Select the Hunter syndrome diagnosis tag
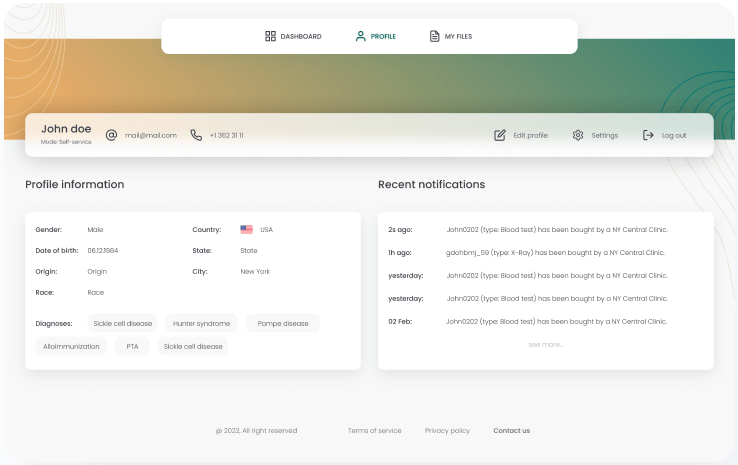 (x=201, y=323)
